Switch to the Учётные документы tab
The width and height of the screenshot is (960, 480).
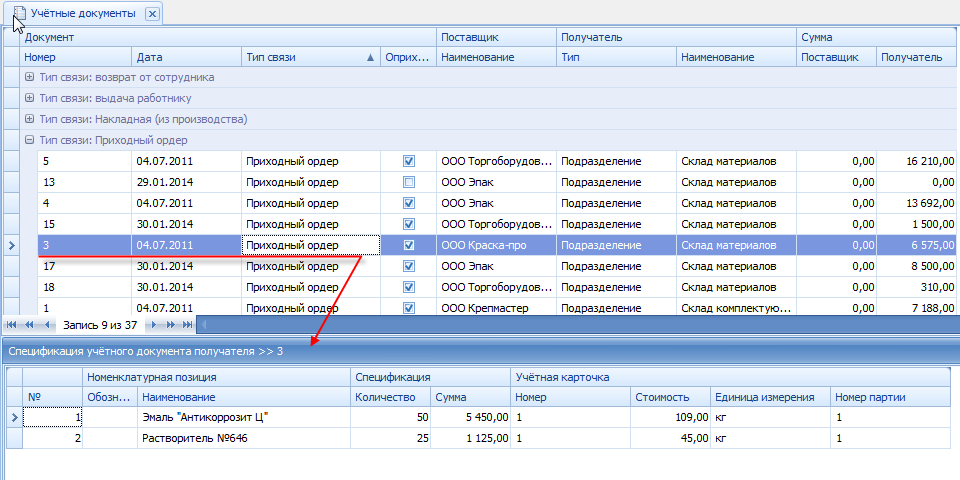pos(83,13)
